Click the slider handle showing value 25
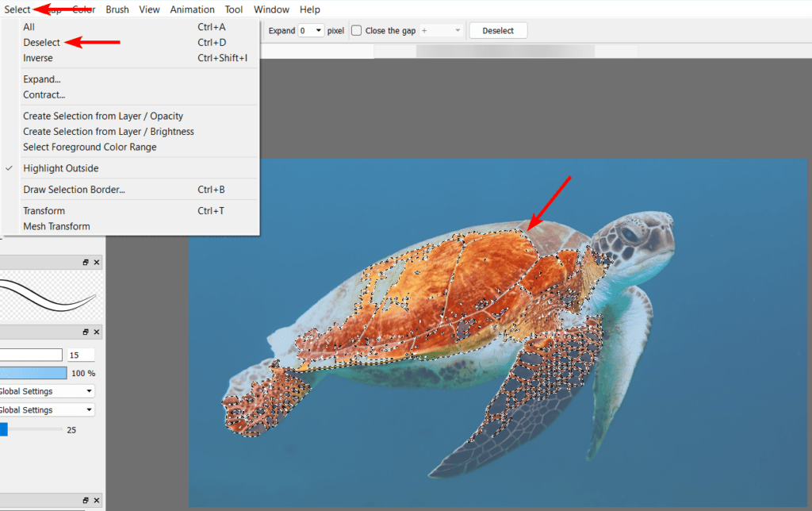The height and width of the screenshot is (511, 812). pyautogui.click(x=3, y=429)
